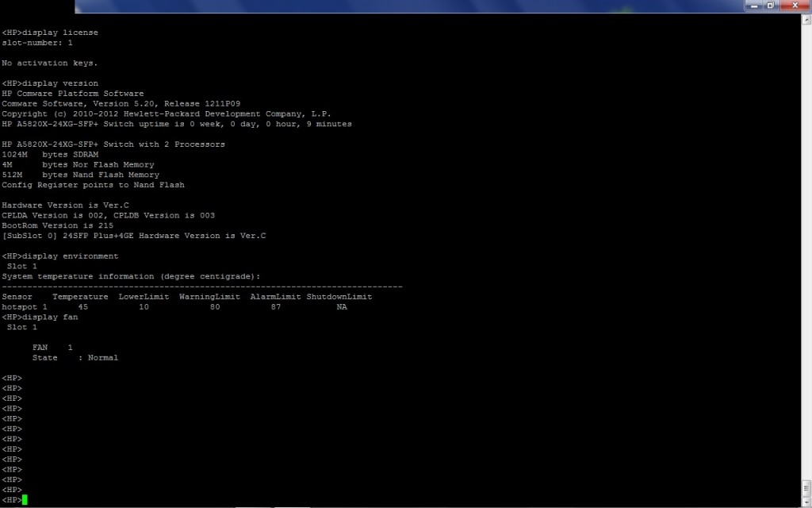Viewport: 812px width, 508px height.
Task: Click the scrollbar up arrow
Action: click(806, 20)
